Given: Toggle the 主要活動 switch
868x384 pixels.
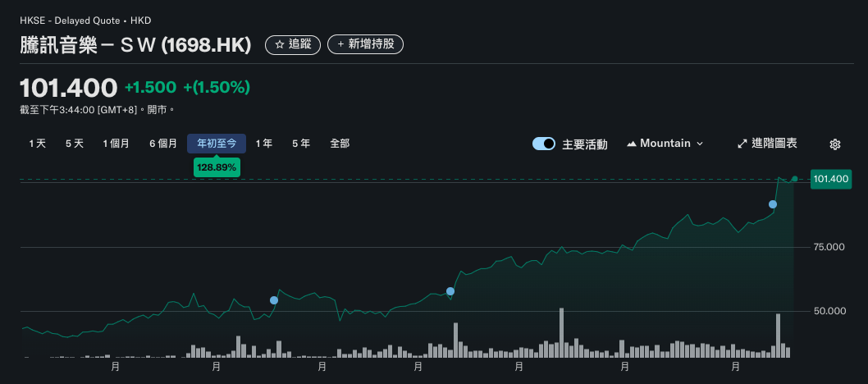Looking at the screenshot, I should 544,144.
